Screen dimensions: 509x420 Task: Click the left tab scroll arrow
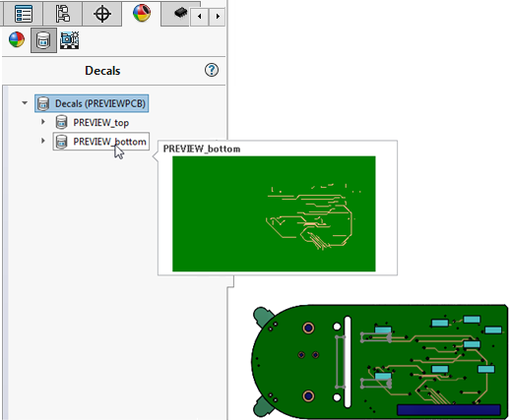[x=199, y=16]
